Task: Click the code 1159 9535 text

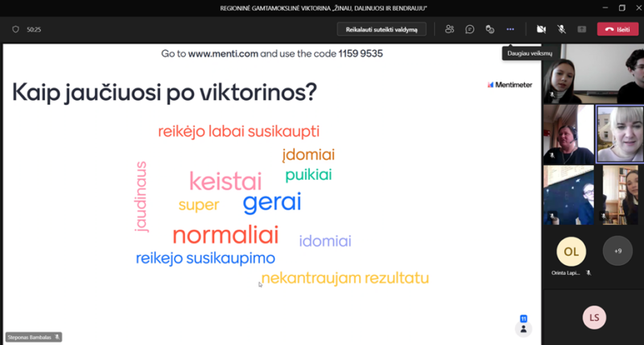Action: 361,53
